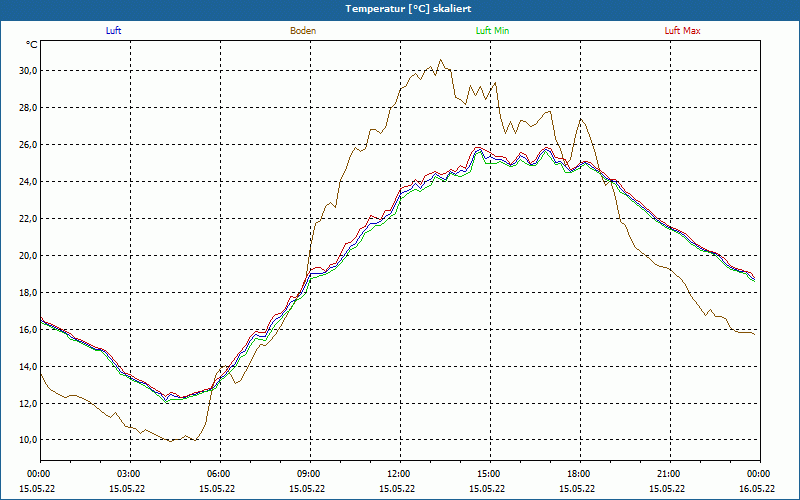Click the 20,0 y-axis value
Viewport: 800px width, 500px height.
28,256
